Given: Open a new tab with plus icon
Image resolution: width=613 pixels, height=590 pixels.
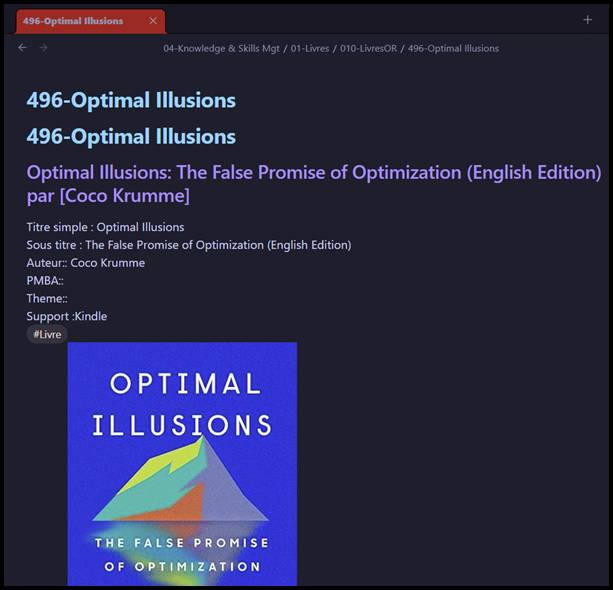Looking at the screenshot, I should coord(587,20).
